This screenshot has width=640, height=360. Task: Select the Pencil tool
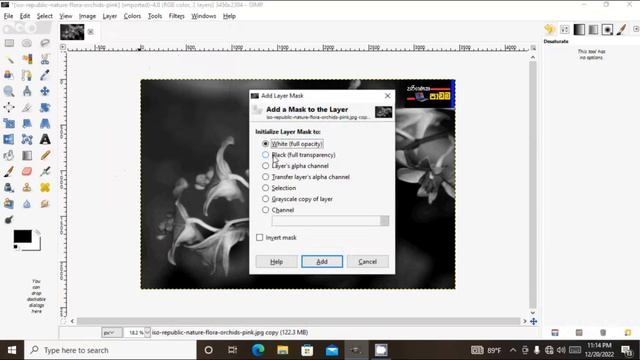click(x=45, y=156)
